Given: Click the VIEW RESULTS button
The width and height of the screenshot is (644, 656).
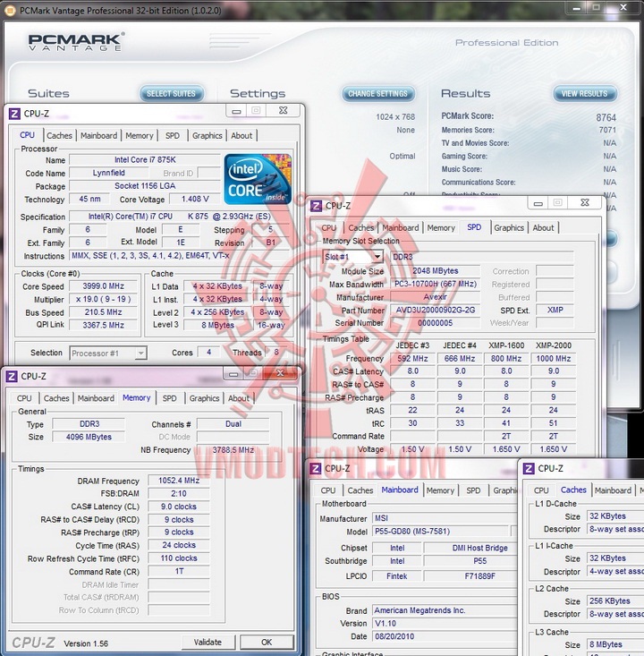Looking at the screenshot, I should tap(585, 93).
